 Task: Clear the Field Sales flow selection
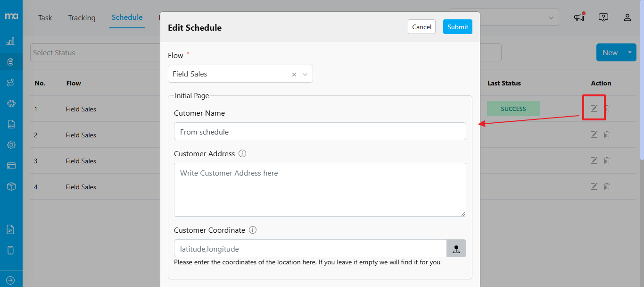(294, 74)
